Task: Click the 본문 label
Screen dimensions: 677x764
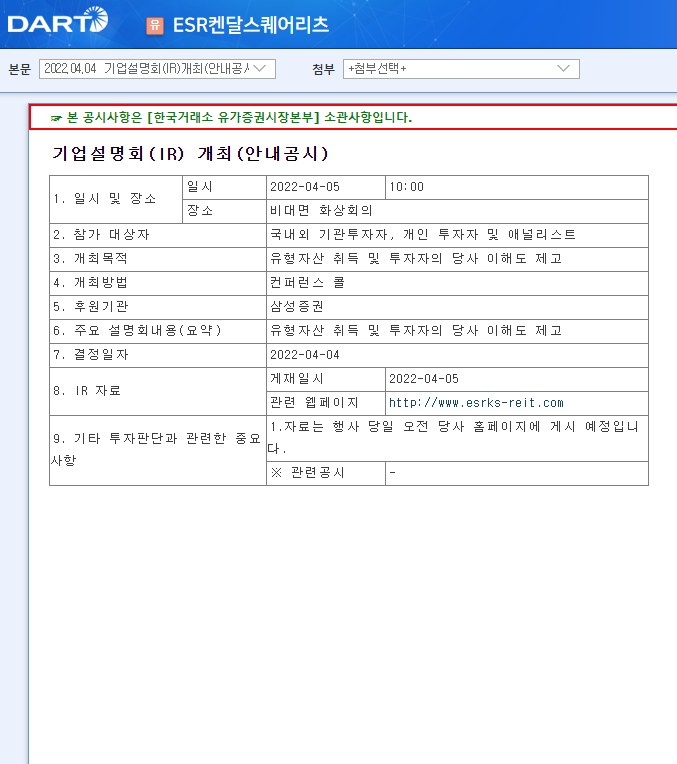Action: click(20, 69)
